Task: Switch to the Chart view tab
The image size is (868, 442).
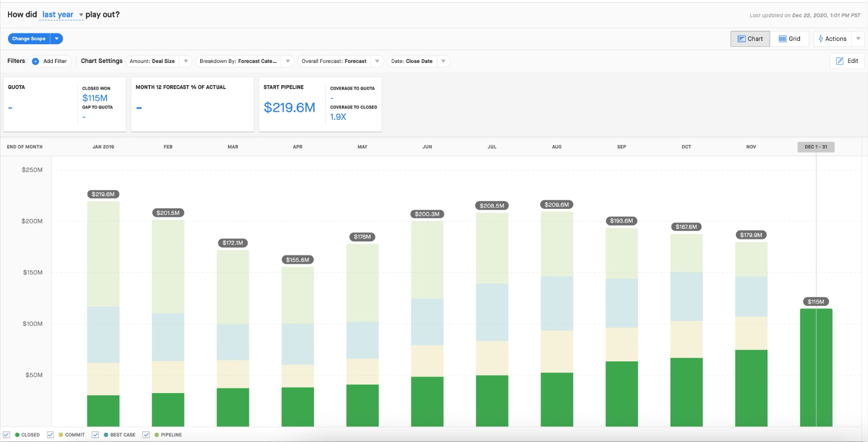Action: pyautogui.click(x=750, y=39)
